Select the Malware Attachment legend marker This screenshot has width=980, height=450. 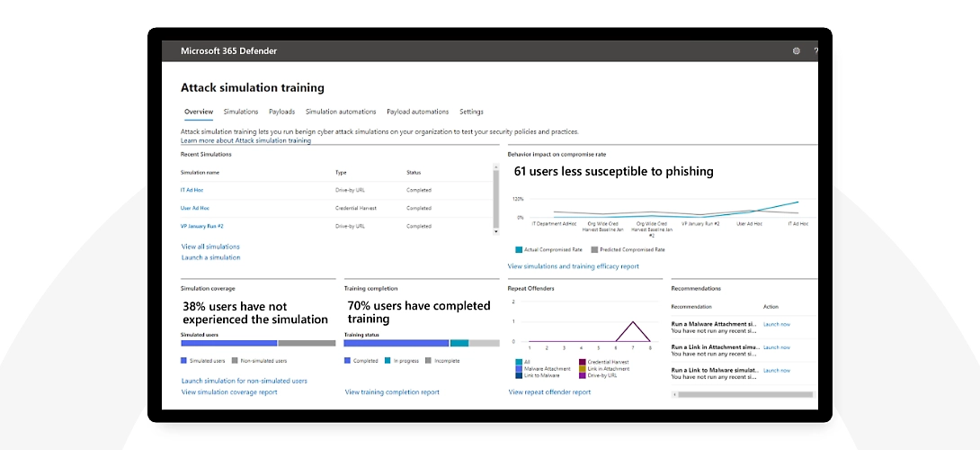pyautogui.click(x=519, y=368)
